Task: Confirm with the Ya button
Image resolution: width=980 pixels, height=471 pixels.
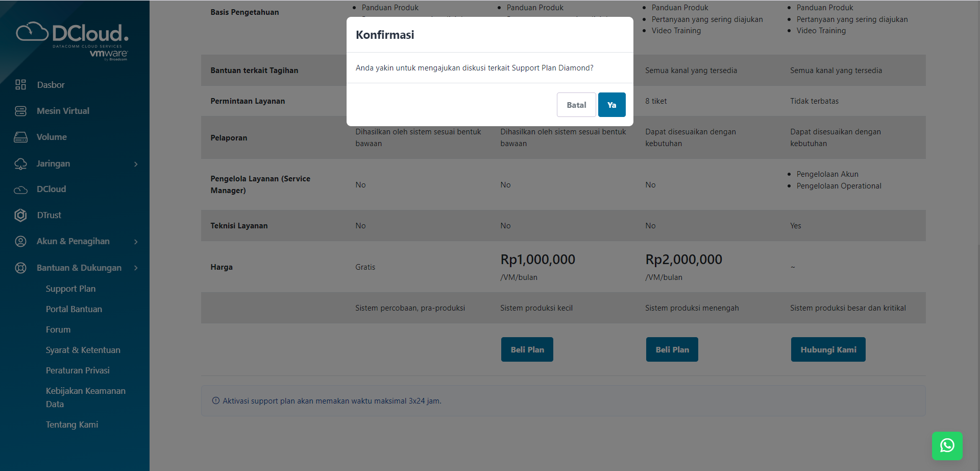Action: (x=611, y=104)
